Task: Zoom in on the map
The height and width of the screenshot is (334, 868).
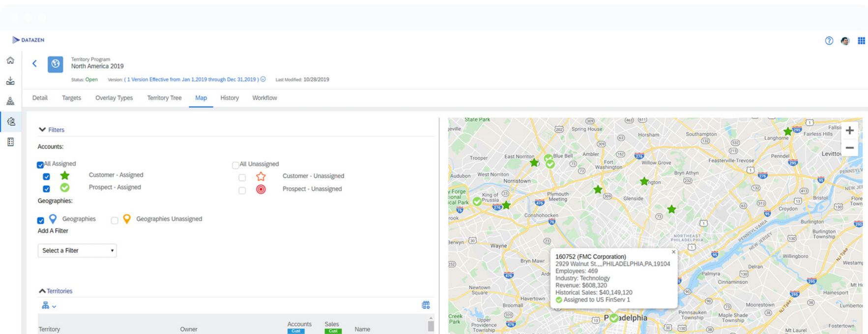Action: coord(849,131)
